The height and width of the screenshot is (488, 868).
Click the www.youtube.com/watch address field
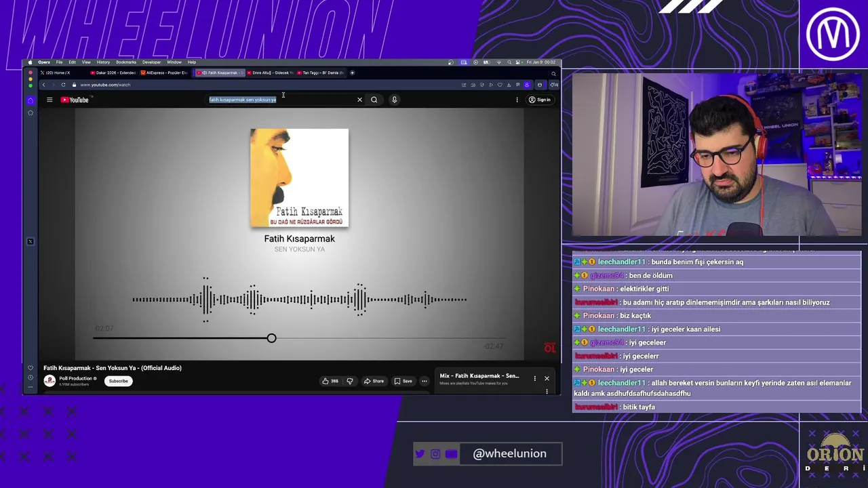click(105, 85)
